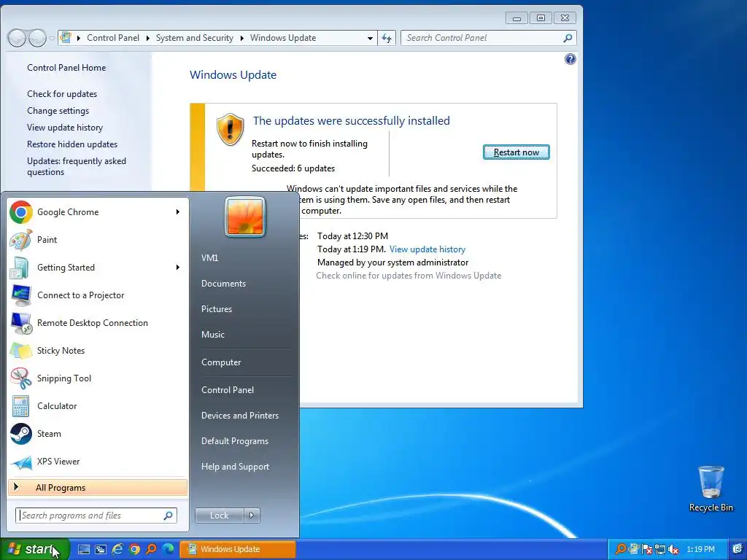
Task: Click the icon right of the taskbar clock
Action: [738, 549]
